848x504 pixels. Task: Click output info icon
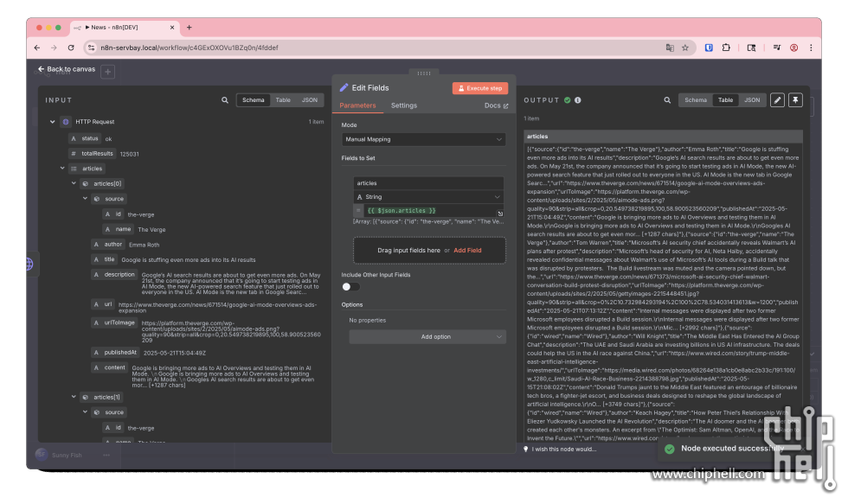pos(578,100)
